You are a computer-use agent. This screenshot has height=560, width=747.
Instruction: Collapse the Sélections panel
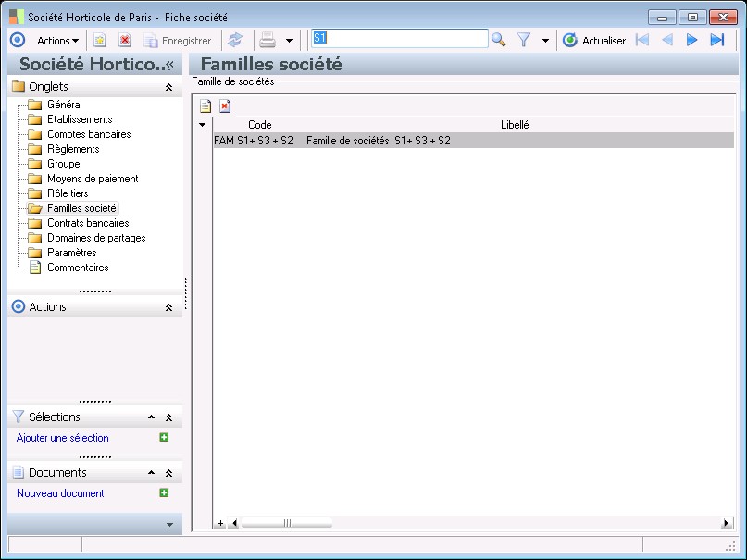tap(168, 417)
